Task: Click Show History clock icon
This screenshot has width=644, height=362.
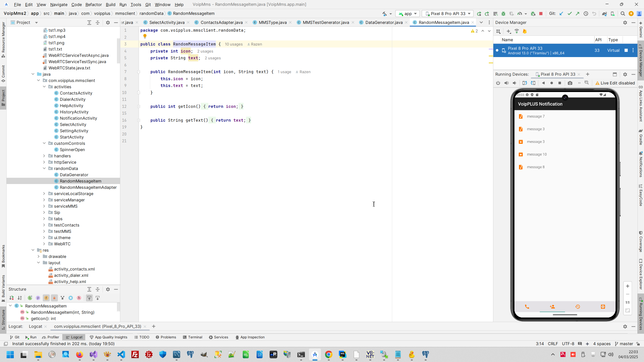Action: click(x=586, y=14)
